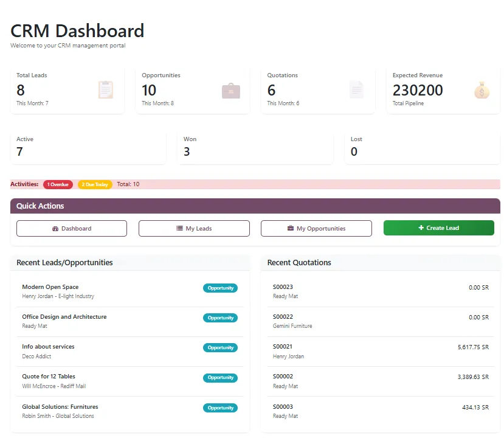This screenshot has height=438, width=504.
Task: Click the Won stat card
Action: point(255,146)
